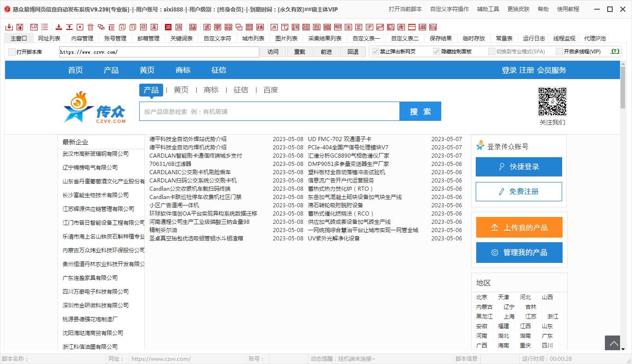Click the dotted grid toolbar icon
This screenshot has height=364, width=632.
(x=250, y=27)
